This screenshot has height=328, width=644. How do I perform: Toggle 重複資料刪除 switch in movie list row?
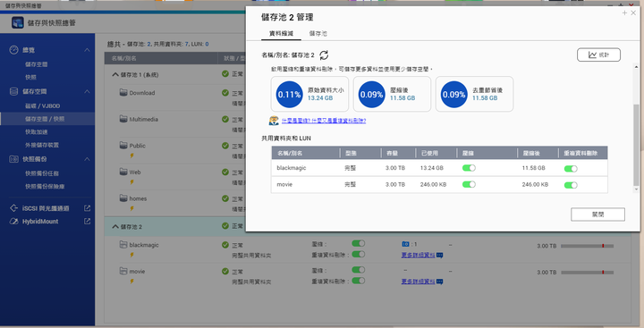tap(359, 281)
